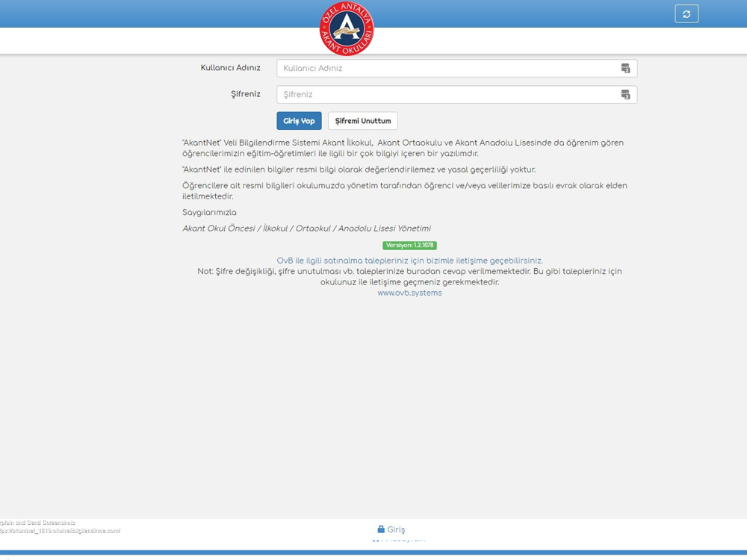The width and height of the screenshot is (747, 560).
Task: Click password manager icon in Kullanıcı Adınız field
Action: (625, 68)
